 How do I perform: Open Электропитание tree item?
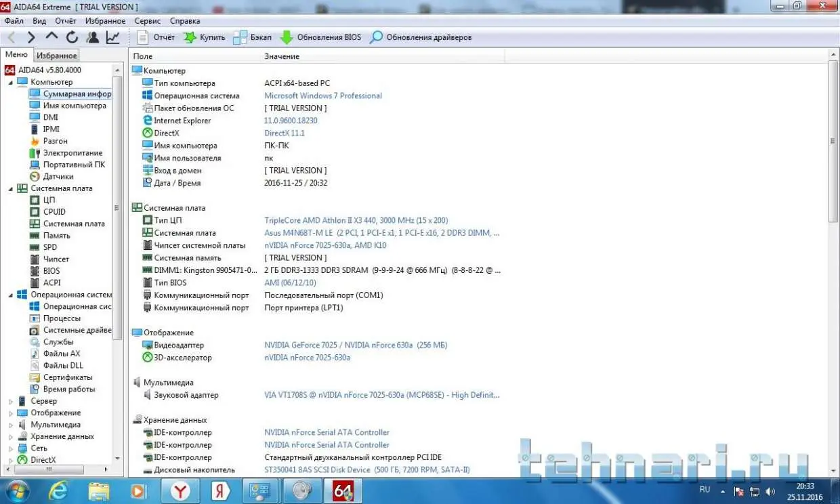click(66, 152)
